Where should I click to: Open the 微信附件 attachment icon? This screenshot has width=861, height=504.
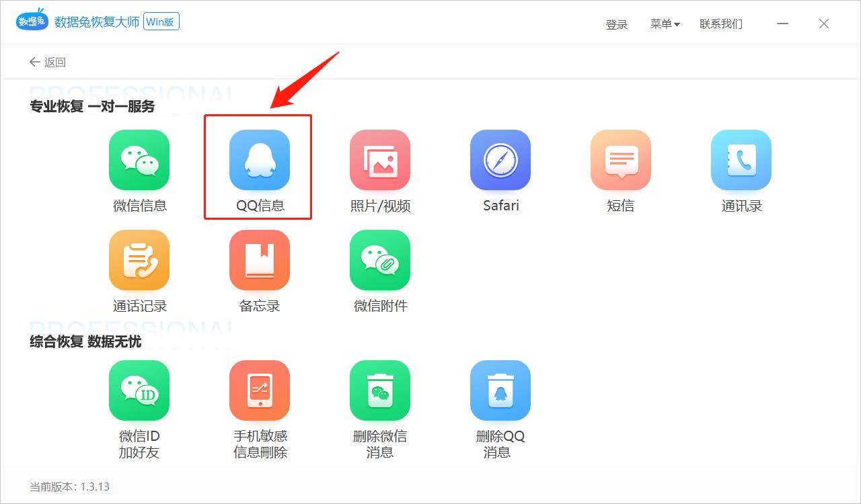tap(380, 260)
